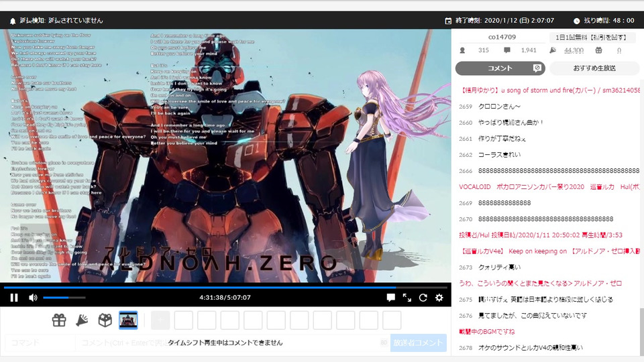Click the 残り時間 48:00 text

click(x=609, y=21)
